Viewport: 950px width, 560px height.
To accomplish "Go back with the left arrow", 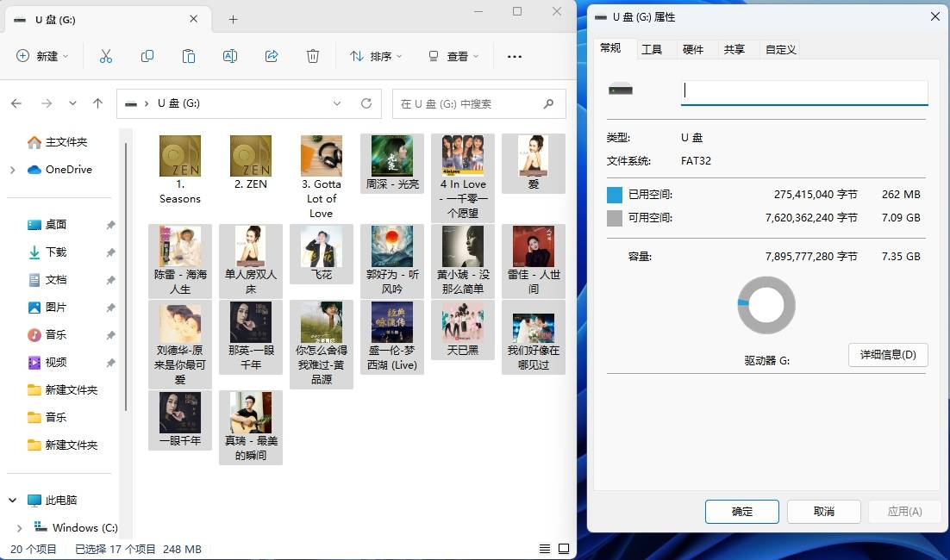I will tap(16, 103).
